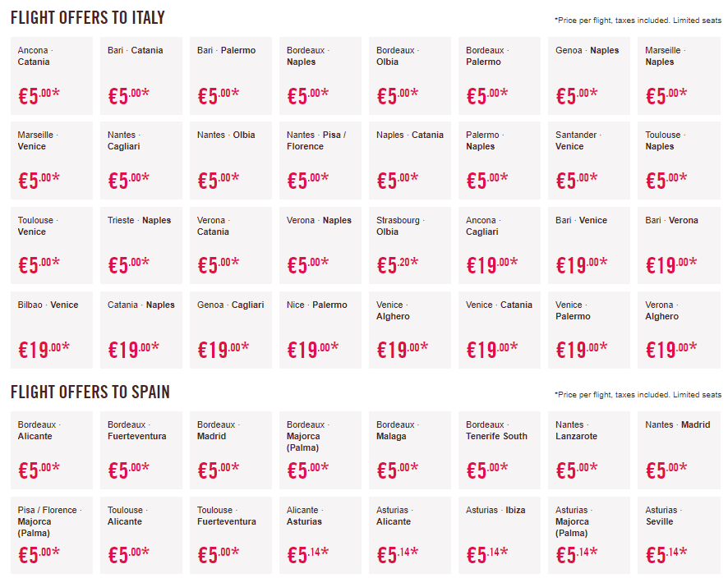Viewport: 728px width, 578px height.
Task: Open the Nice to Palermo €19 offer
Action: 320,330
